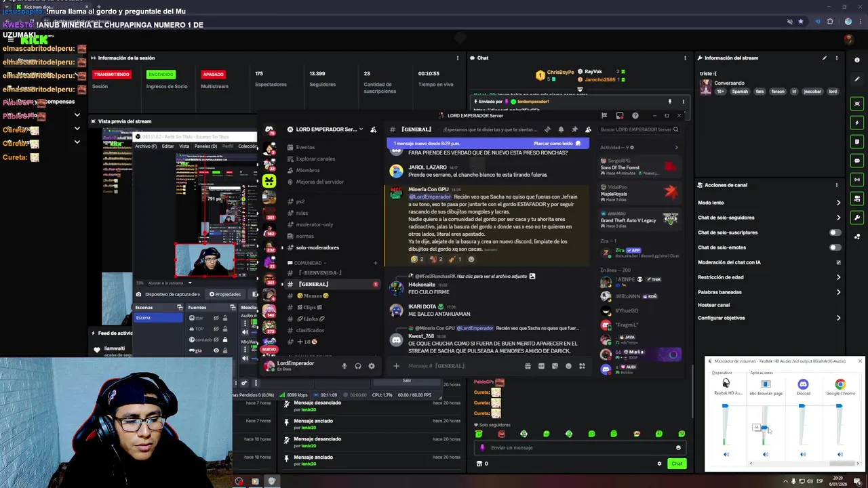This screenshot has width=868, height=488.
Task: Open Discord help question mark icon
Action: 635,115
